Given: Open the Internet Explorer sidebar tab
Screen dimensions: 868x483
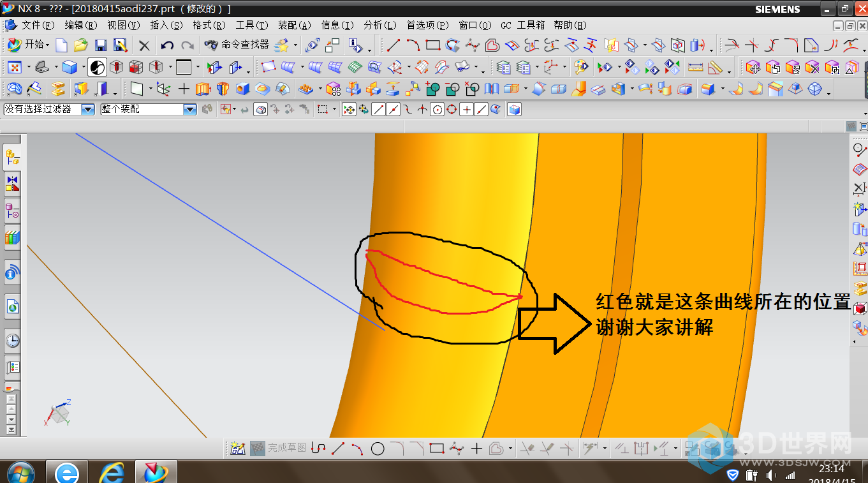Looking at the screenshot, I should pyautogui.click(x=12, y=307).
